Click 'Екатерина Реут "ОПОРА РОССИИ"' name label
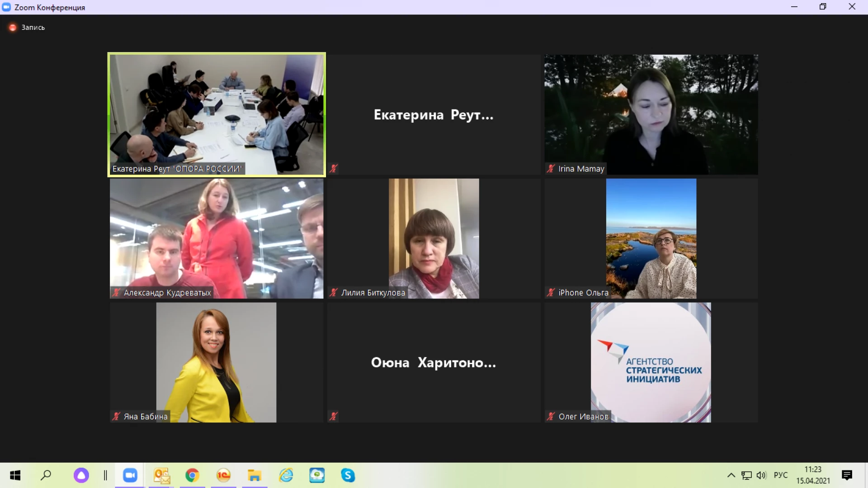The width and height of the screenshot is (868, 488). (177, 169)
